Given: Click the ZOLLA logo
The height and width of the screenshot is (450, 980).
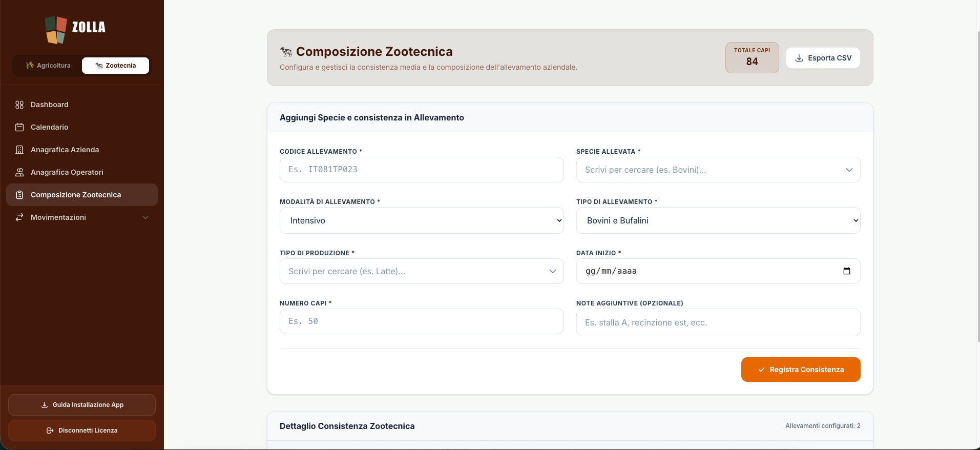Looking at the screenshot, I should point(75,29).
